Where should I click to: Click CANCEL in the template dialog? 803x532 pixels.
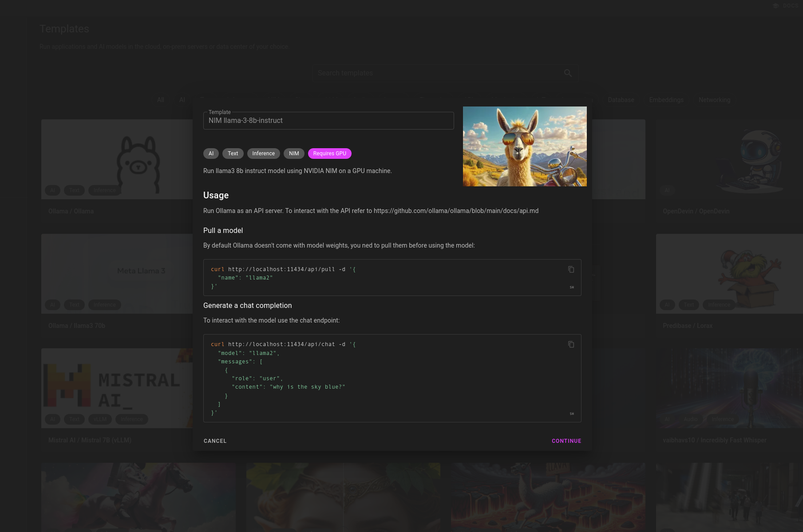215,441
